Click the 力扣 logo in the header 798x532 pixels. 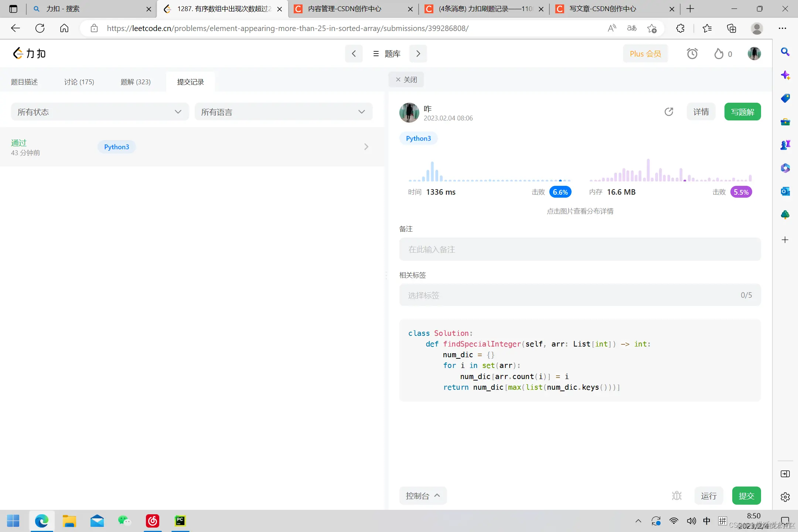[30, 54]
